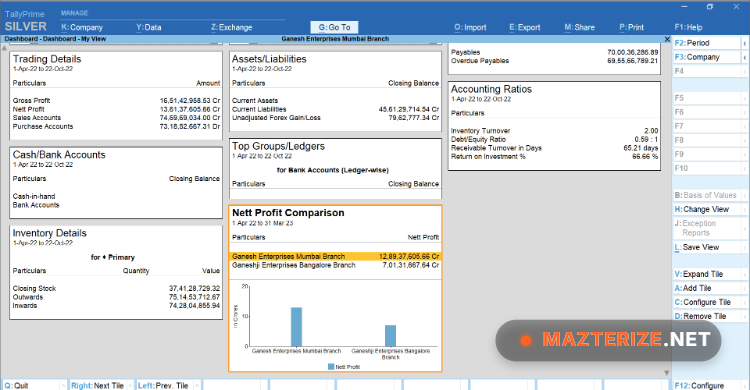The width and height of the screenshot is (750, 390).
Task: Click the Current Assets row
Action: [335, 100]
